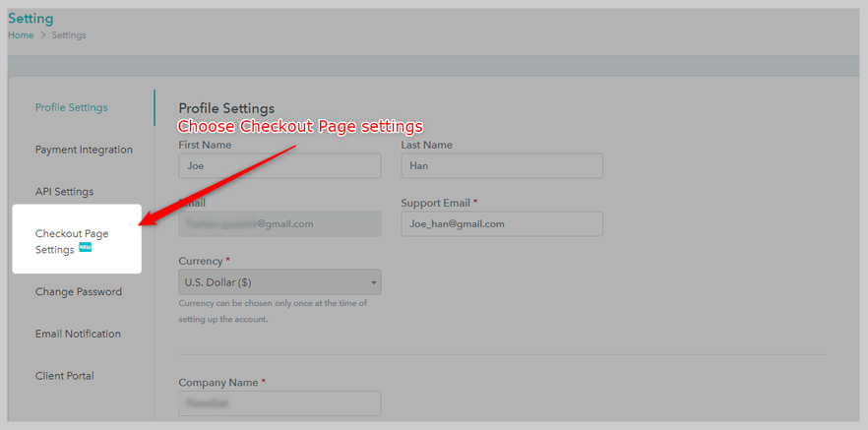Go to API Settings section

point(64,192)
